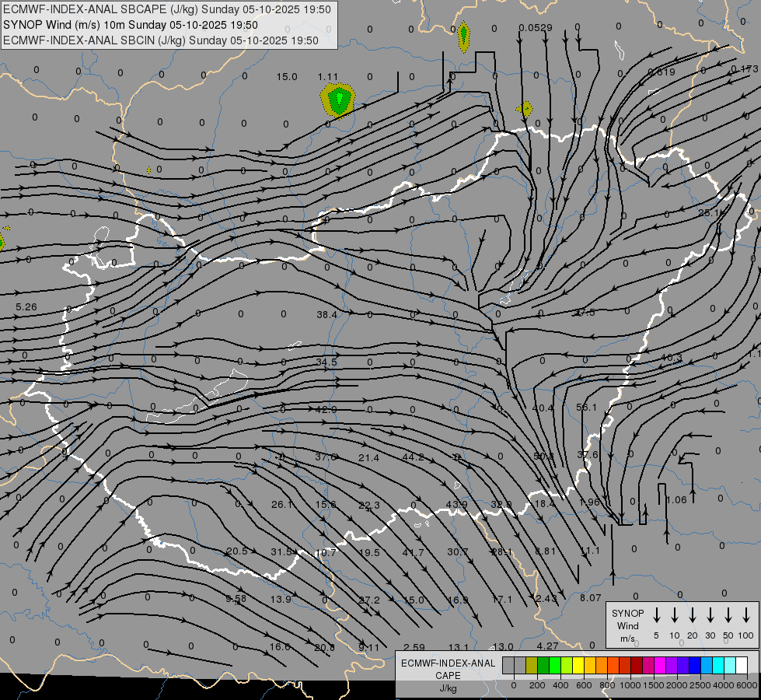The width and height of the screenshot is (761, 700).
Task: Click the SBCAPE title line in header
Action: tap(167, 9)
